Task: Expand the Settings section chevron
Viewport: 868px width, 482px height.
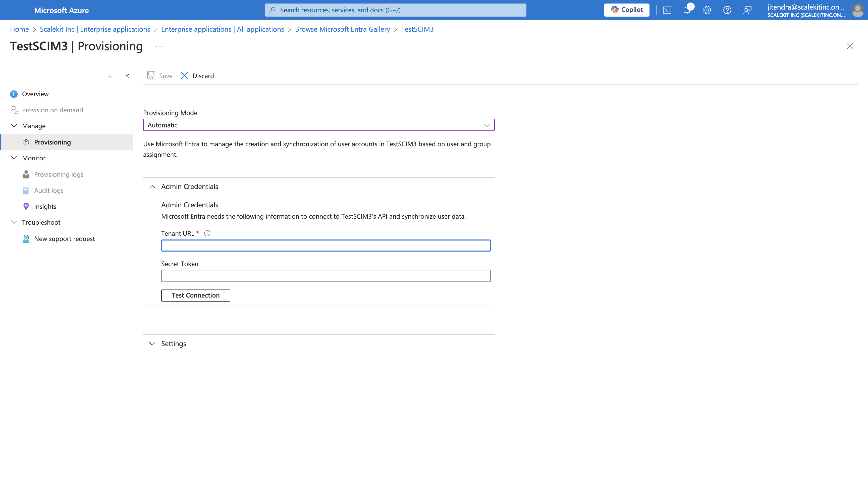Action: [152, 344]
